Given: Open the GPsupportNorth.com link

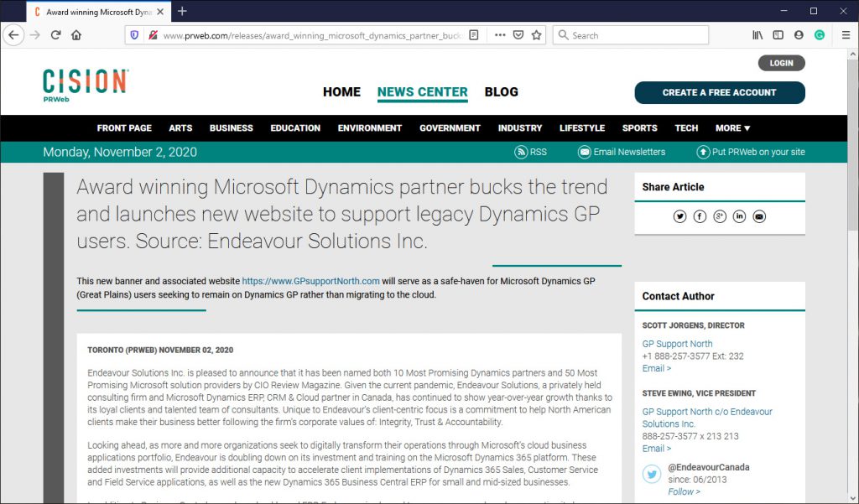Looking at the screenshot, I should 310,281.
